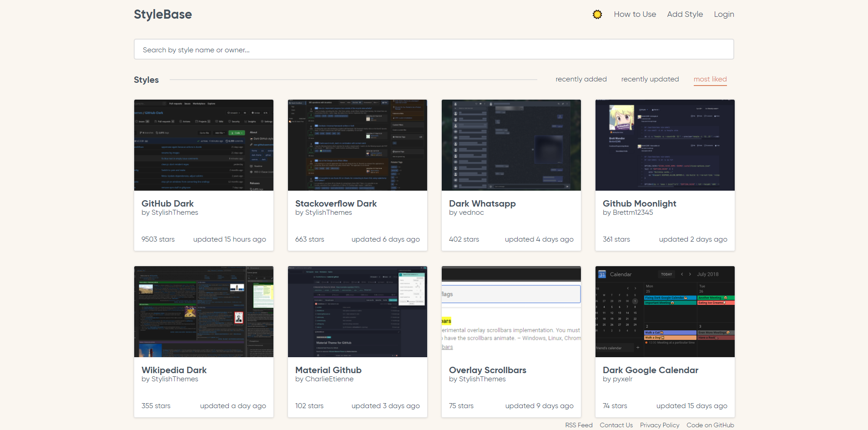Screen dimensions: 868x430
Task: Click the Github Moonlight title
Action: [639, 203]
